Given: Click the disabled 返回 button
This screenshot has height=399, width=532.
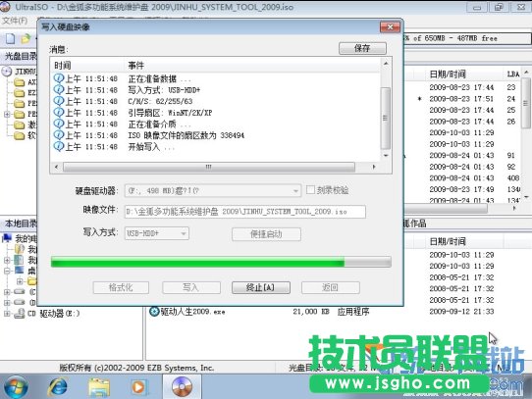Looking at the screenshot, I should coord(331,288).
